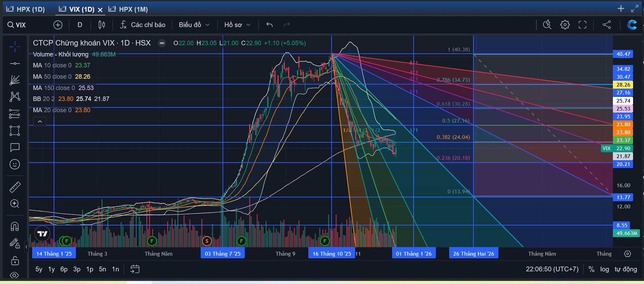Viewport: 644px width, 284px height.
Task: Click the F event marker near 16 Tháng 10 '25
Action: pos(325,241)
